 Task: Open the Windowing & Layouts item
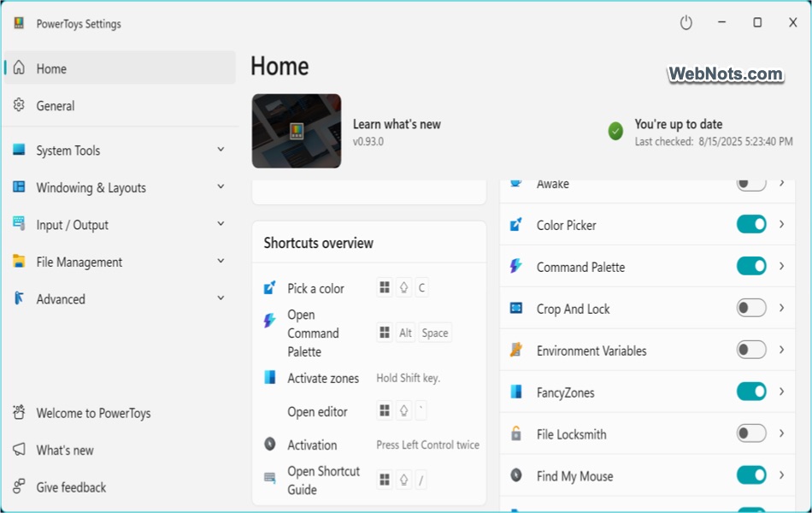point(120,187)
